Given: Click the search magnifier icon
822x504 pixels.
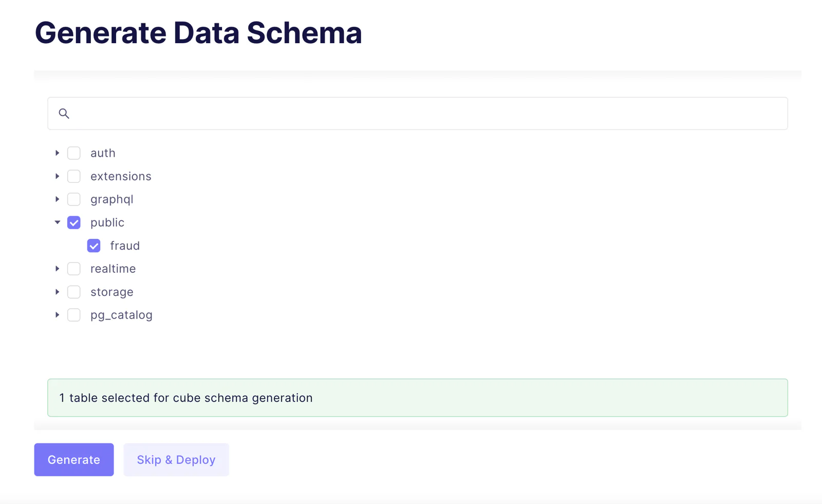Looking at the screenshot, I should (x=64, y=114).
